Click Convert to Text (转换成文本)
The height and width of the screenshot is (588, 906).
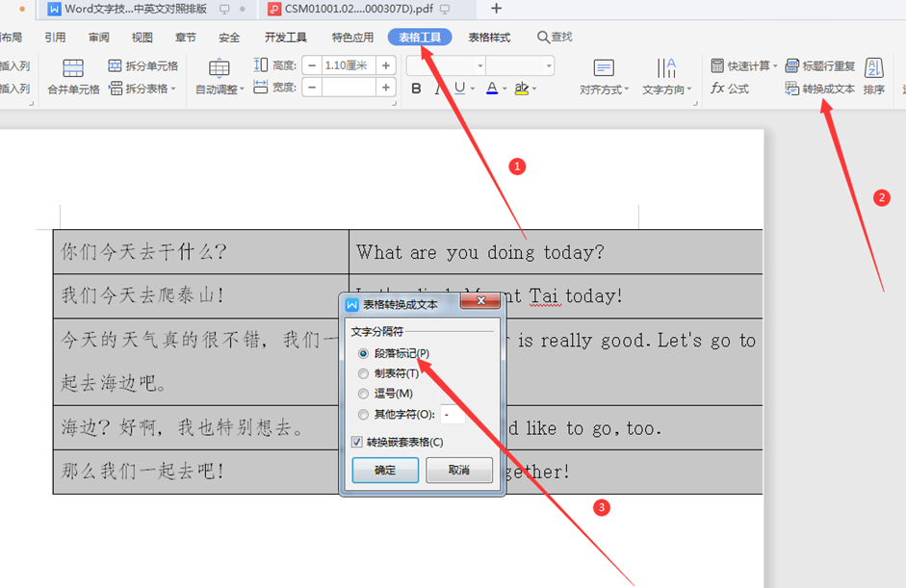coord(819,89)
